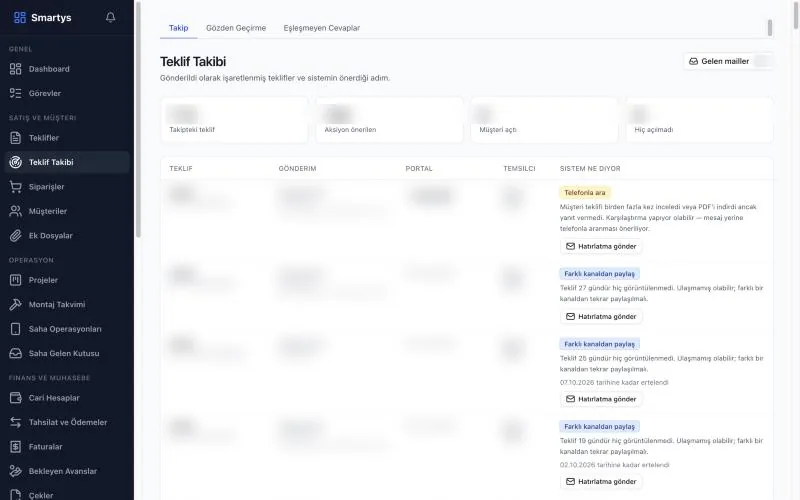Image resolution: width=800 pixels, height=500 pixels.
Task: Click the Smartys logo icon
Action: (19, 18)
